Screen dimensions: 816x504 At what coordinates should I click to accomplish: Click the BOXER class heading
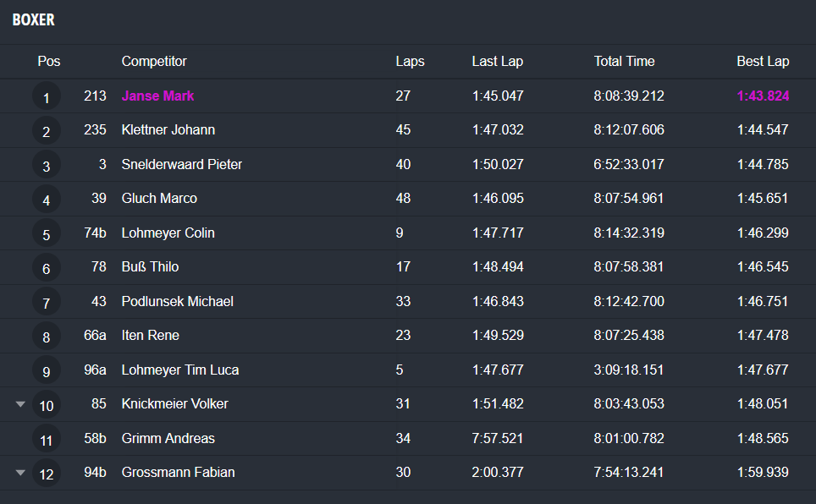(x=34, y=19)
